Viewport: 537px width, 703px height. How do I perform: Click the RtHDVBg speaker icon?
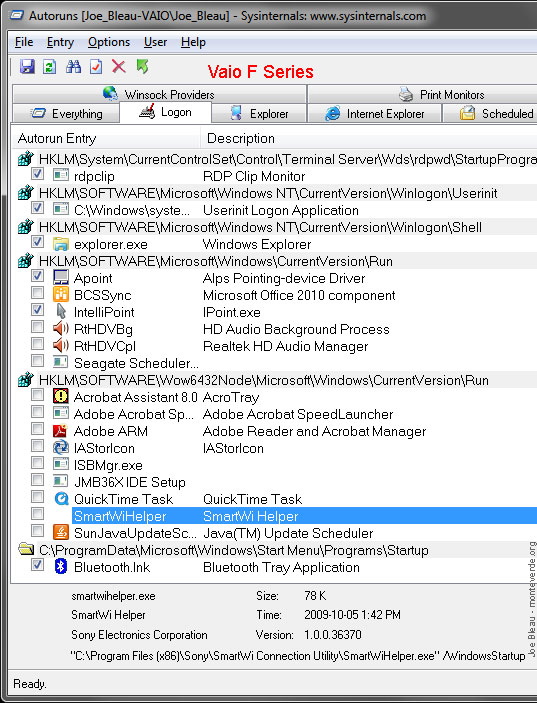tap(61, 329)
